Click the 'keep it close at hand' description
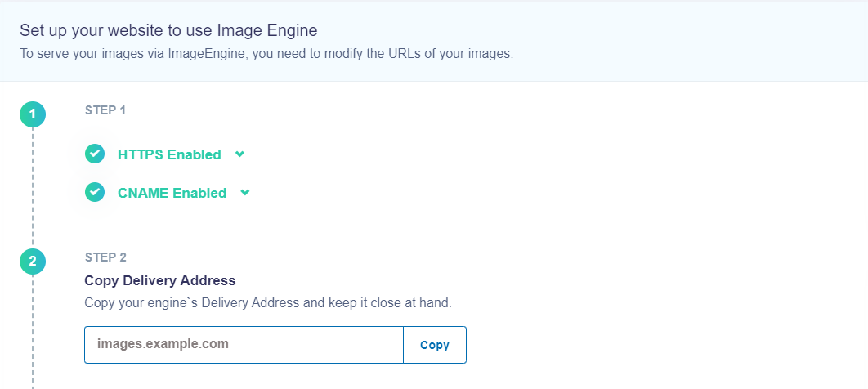 (x=268, y=304)
